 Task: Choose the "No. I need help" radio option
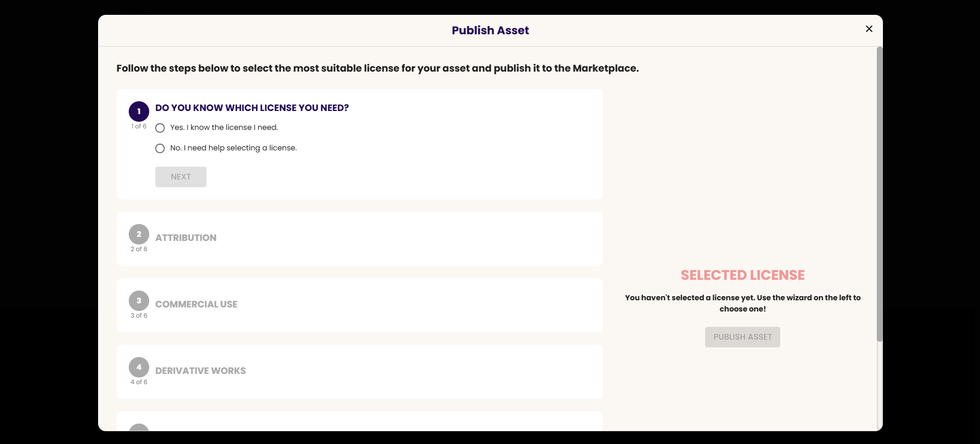coord(160,148)
